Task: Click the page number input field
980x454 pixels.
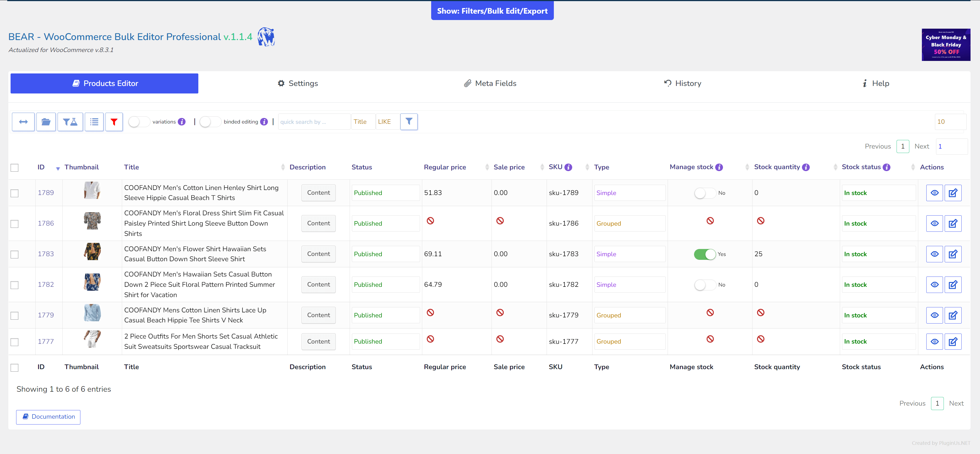Action: point(951,147)
